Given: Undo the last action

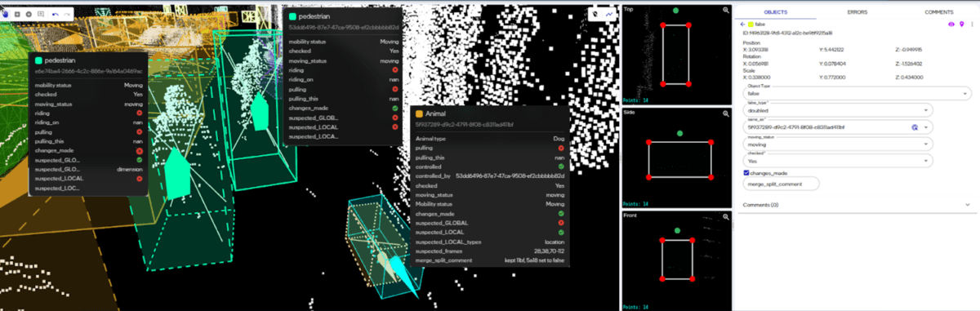Looking at the screenshot, I should (55, 14).
